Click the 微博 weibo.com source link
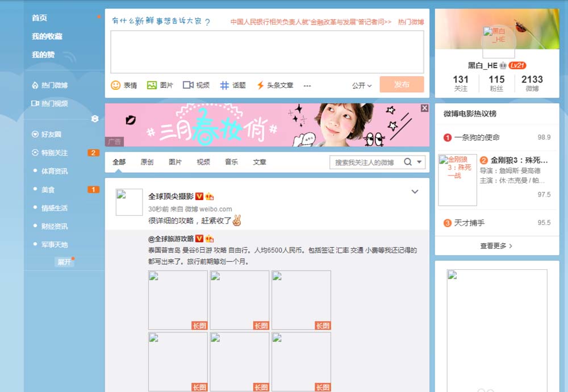 pos(208,209)
